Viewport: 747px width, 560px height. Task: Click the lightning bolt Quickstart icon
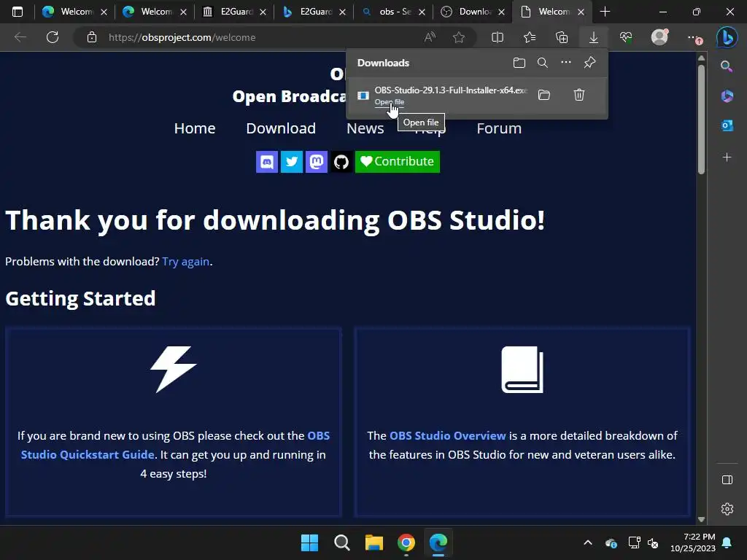coord(174,370)
